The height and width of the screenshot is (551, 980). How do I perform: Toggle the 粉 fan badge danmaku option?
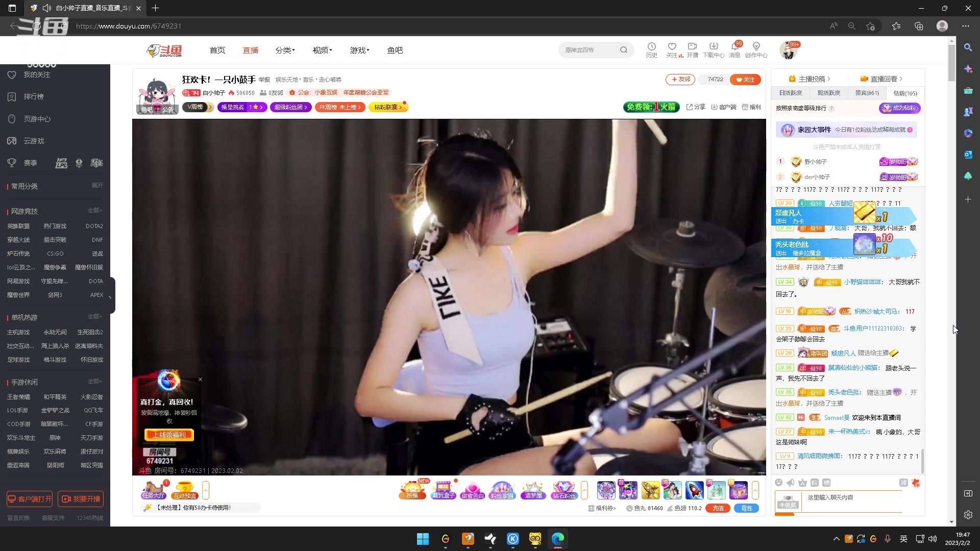tap(814, 483)
